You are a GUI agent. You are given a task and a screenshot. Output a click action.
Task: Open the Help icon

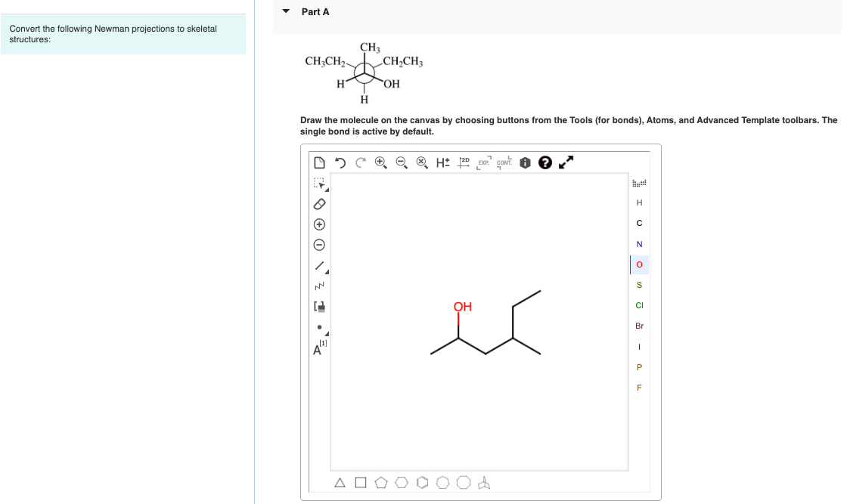545,161
